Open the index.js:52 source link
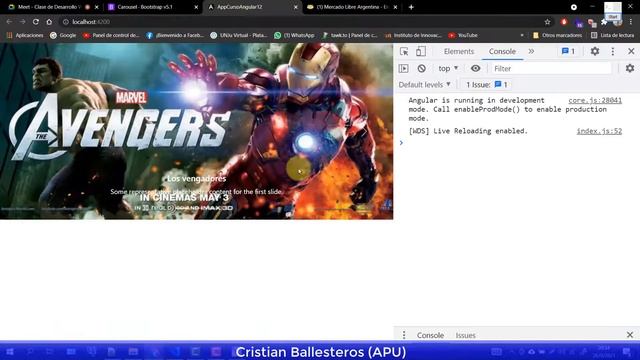The width and height of the screenshot is (640, 360). point(599,131)
